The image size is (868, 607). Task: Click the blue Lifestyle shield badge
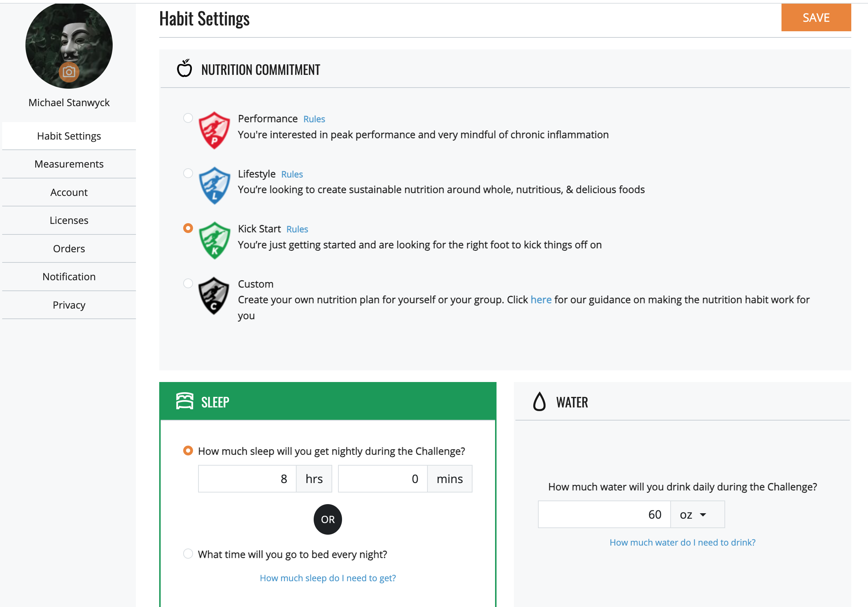coord(214,186)
